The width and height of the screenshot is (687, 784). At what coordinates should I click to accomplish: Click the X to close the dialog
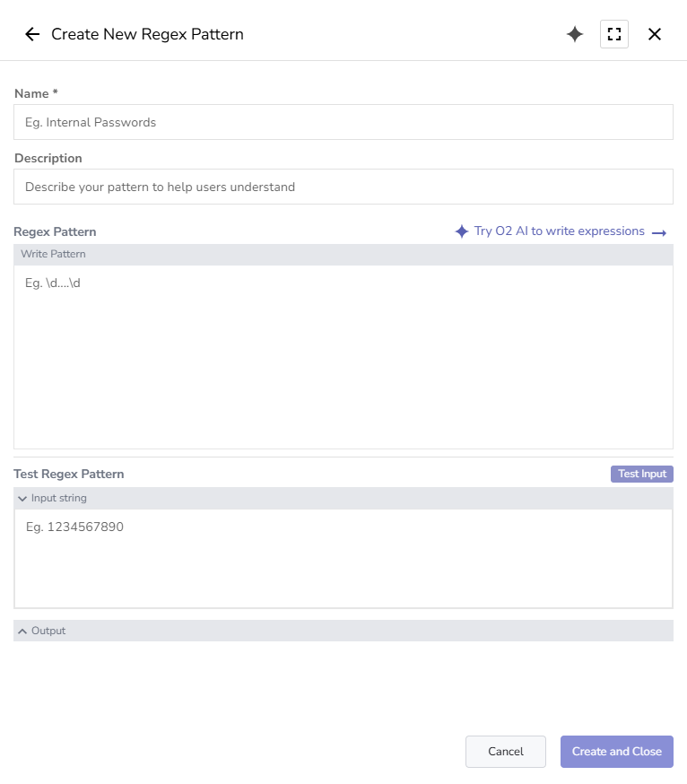pyautogui.click(x=655, y=34)
